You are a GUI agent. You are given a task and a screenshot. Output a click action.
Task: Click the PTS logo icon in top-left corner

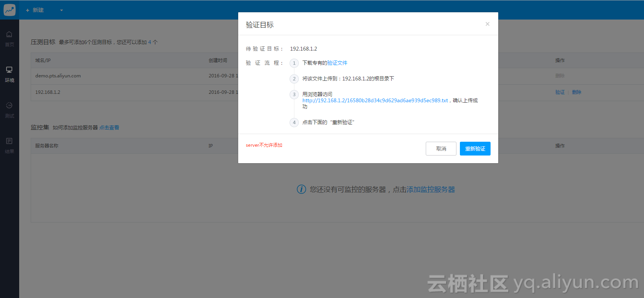tap(10, 10)
